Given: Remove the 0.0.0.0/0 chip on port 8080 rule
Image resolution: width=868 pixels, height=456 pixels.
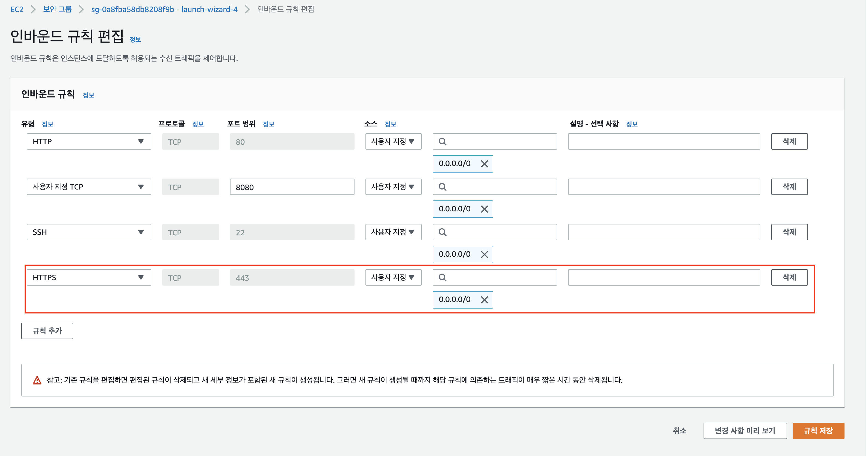Looking at the screenshot, I should pos(484,209).
